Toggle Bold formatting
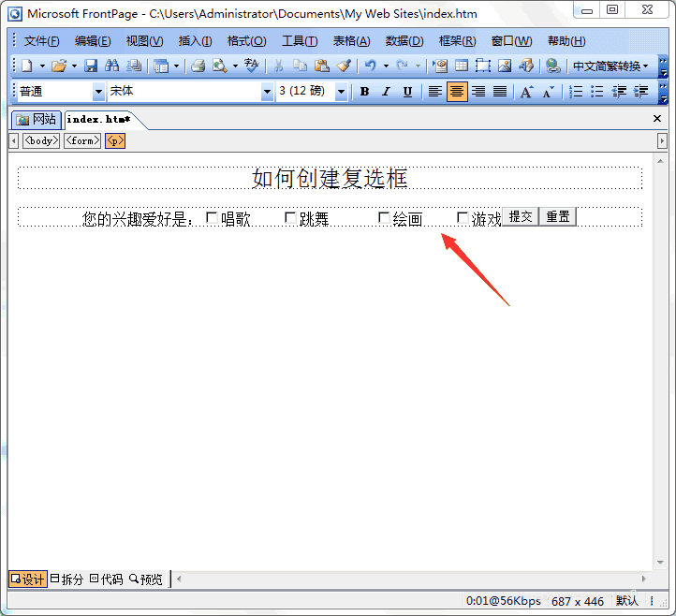This screenshot has height=616, width=676. click(365, 92)
